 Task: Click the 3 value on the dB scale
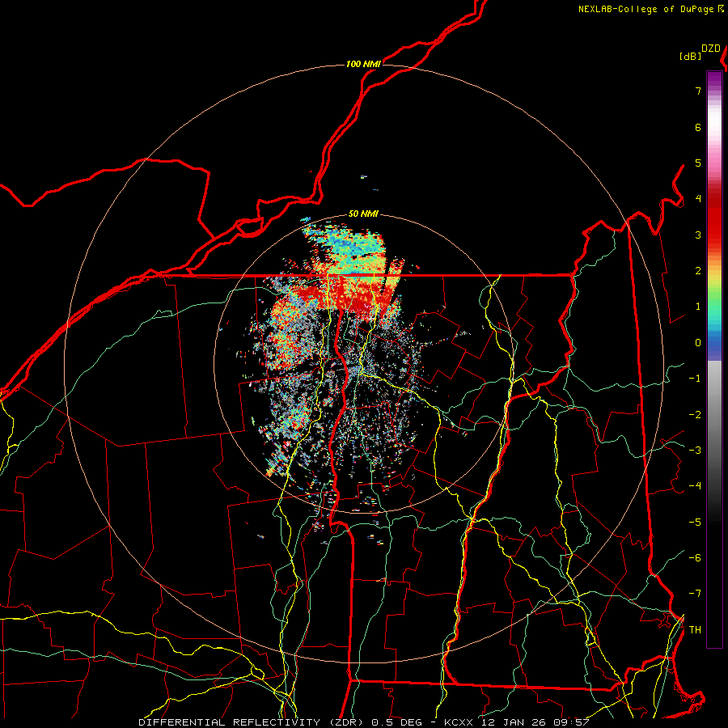(x=698, y=235)
